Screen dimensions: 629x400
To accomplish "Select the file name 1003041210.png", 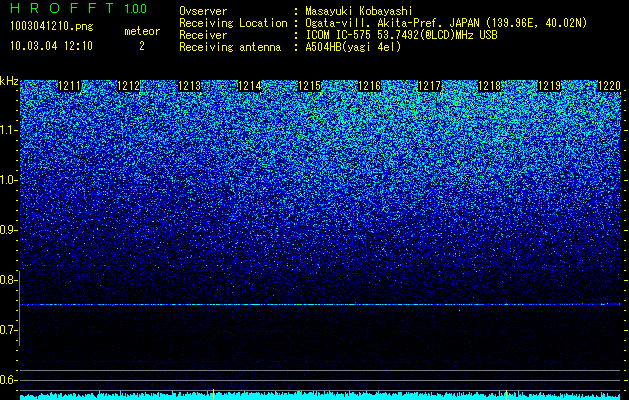I will 52,26.
